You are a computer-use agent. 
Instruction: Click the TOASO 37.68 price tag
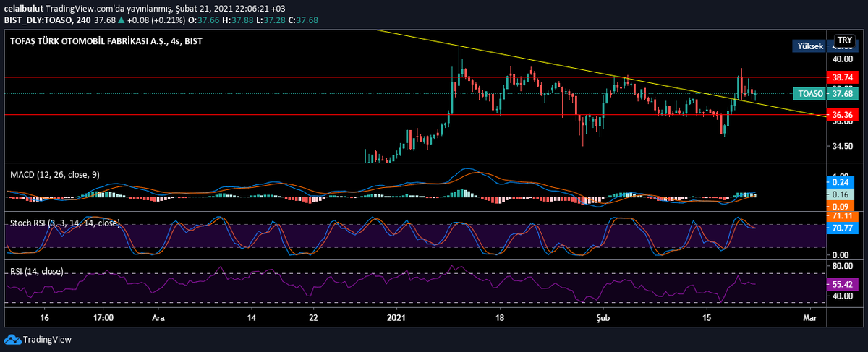[x=825, y=93]
